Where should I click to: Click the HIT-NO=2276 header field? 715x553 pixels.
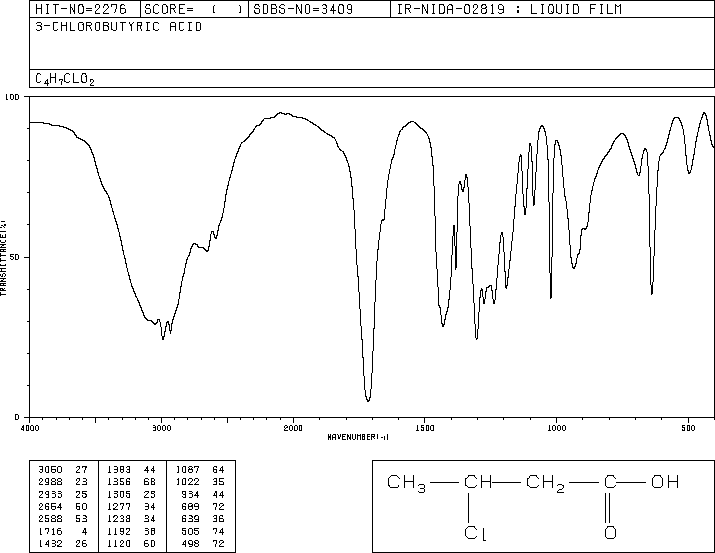click(85, 9)
